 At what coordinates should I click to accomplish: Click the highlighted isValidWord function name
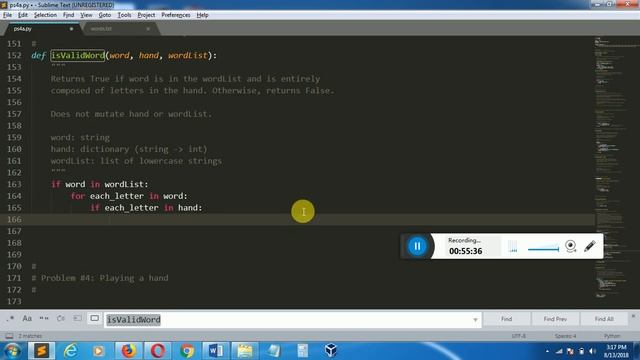click(78, 56)
